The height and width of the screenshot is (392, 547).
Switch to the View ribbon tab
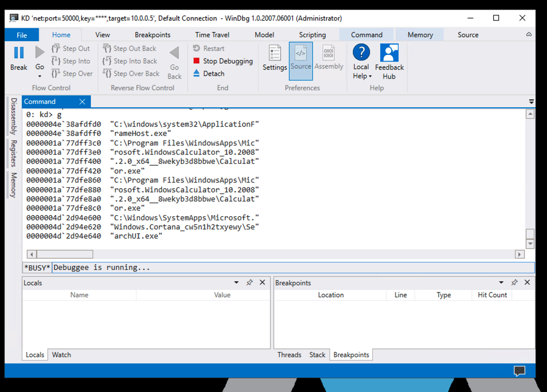103,35
